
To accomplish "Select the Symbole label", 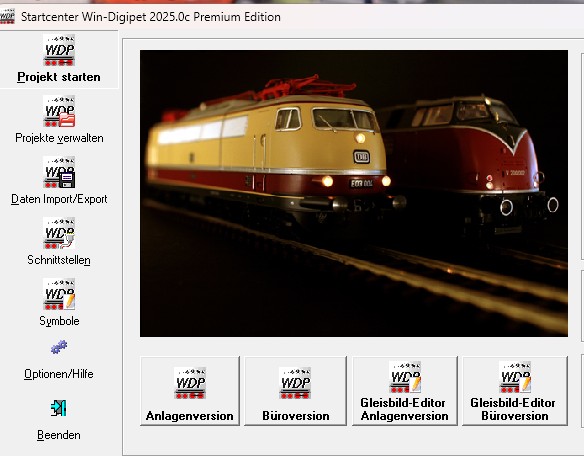I will [59, 321].
